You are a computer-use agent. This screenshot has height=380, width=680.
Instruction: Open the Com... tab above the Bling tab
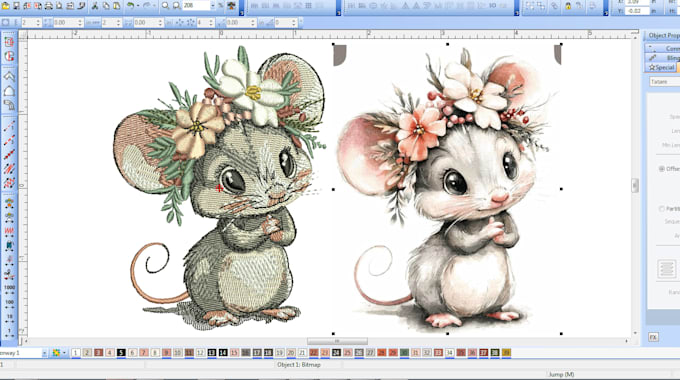(663, 48)
